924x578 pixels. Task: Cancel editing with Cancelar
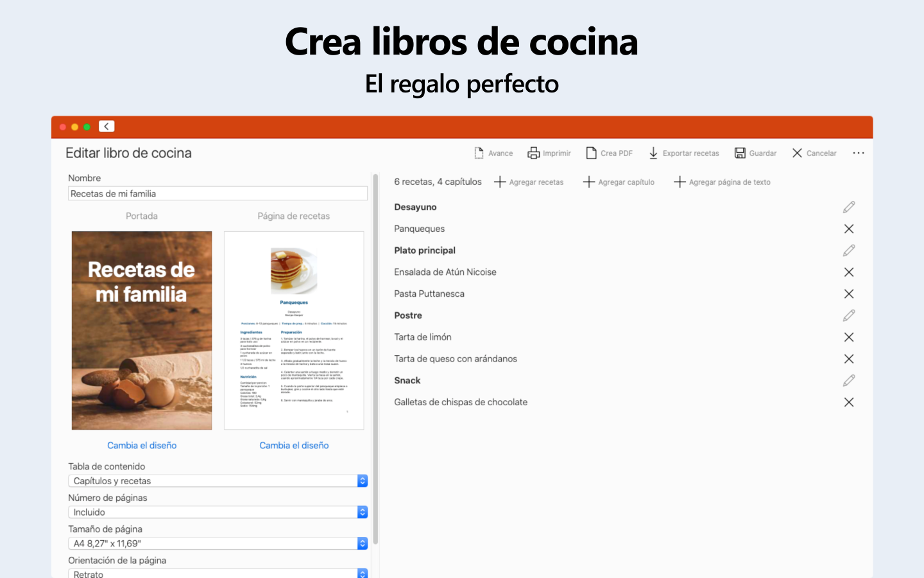(x=814, y=153)
